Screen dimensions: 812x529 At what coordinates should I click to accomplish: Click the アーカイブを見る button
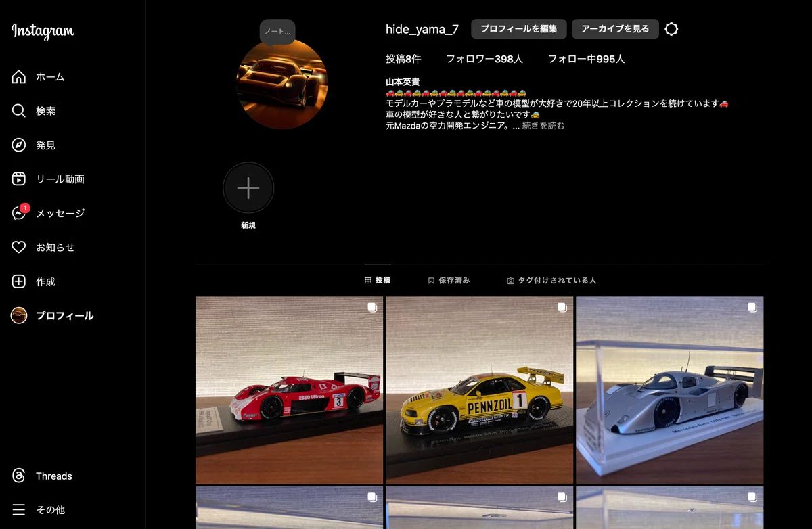pyautogui.click(x=615, y=29)
